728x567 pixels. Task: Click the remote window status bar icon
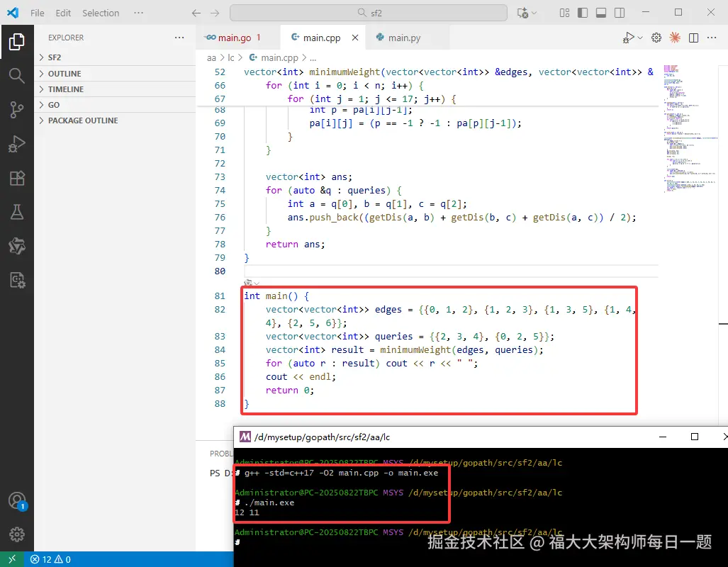[12, 559]
